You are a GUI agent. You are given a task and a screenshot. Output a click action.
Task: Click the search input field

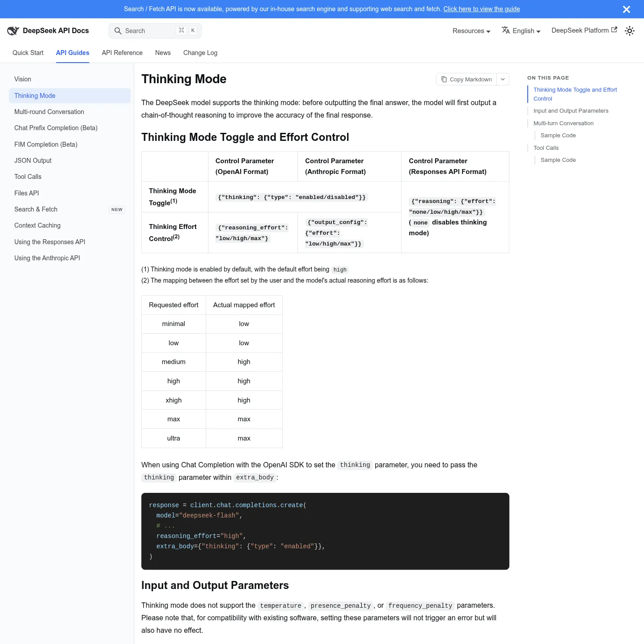(155, 31)
